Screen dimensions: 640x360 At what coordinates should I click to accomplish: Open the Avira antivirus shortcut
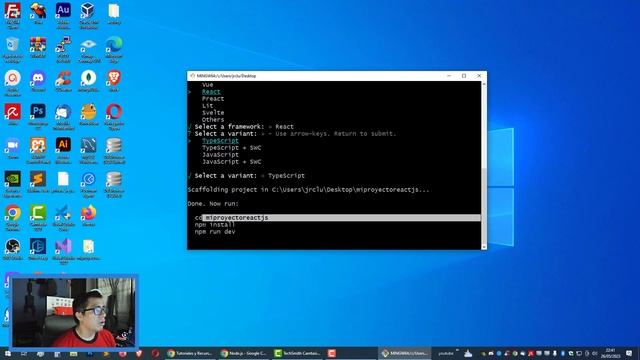click(12, 111)
